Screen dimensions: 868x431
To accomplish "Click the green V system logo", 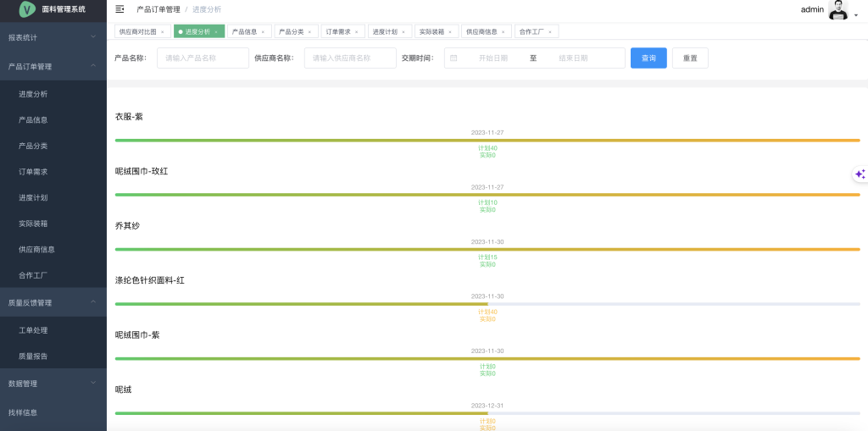I will (27, 9).
